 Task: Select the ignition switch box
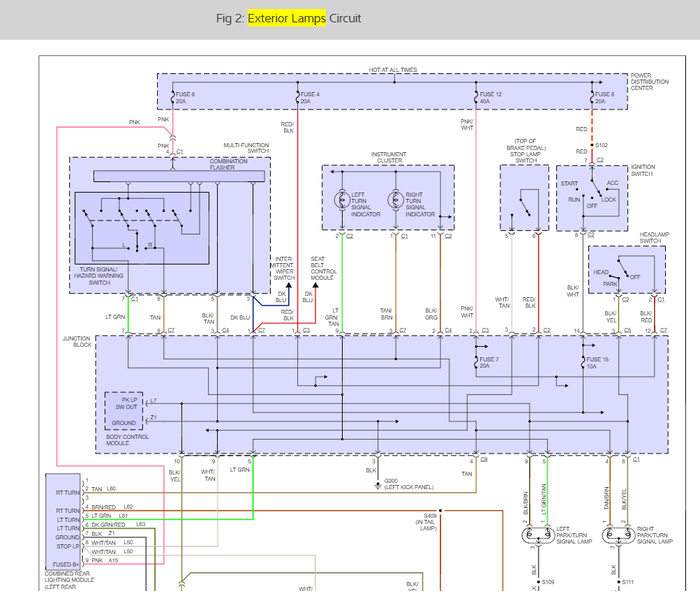tap(592, 198)
